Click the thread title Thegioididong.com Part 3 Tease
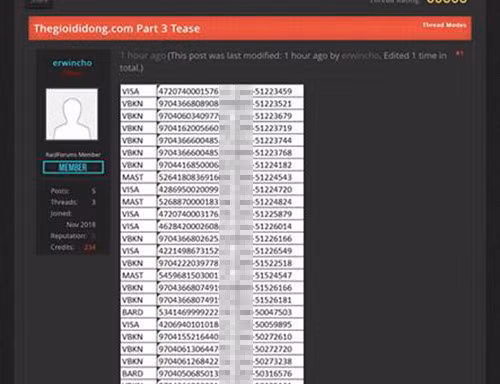 click(117, 28)
